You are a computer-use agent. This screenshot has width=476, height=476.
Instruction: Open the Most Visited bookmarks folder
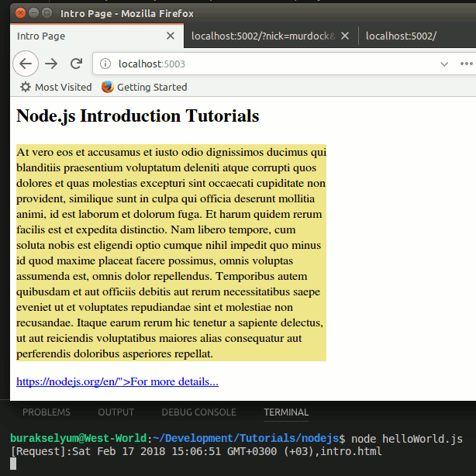56,87
